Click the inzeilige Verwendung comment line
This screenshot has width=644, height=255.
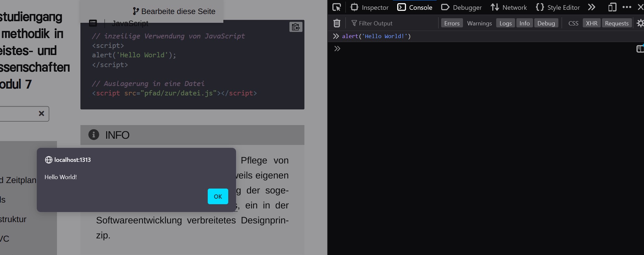(x=168, y=36)
